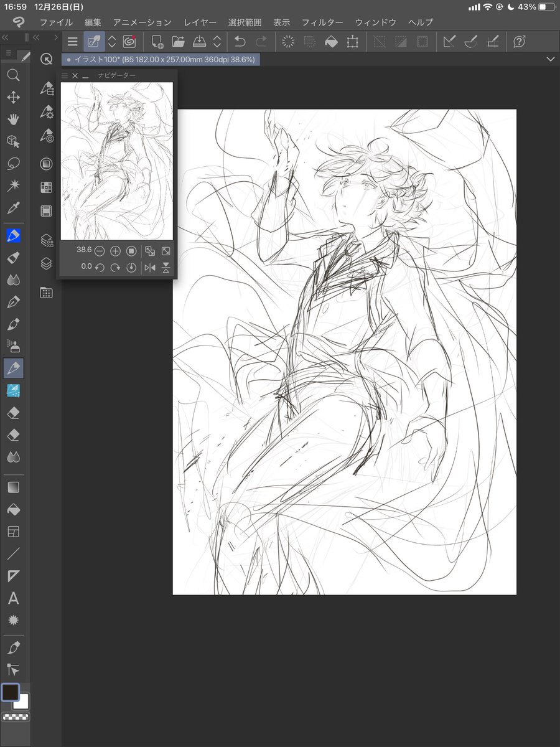Toggle Snap to Grid

coord(493,42)
